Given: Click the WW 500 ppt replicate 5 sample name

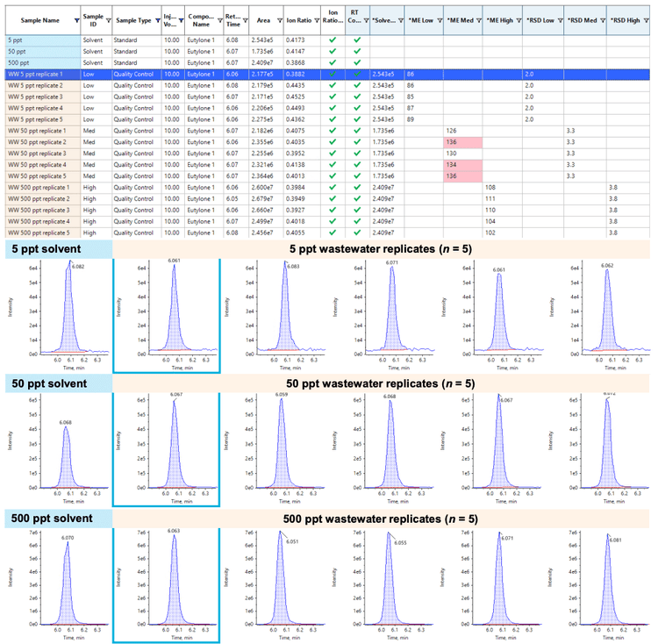Looking at the screenshot, I should pos(39,233).
